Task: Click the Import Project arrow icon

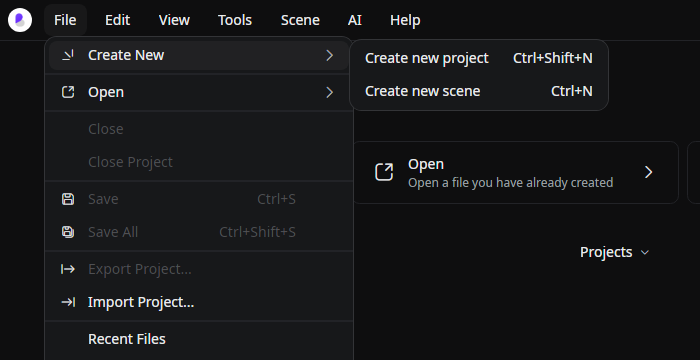Action: (68, 302)
